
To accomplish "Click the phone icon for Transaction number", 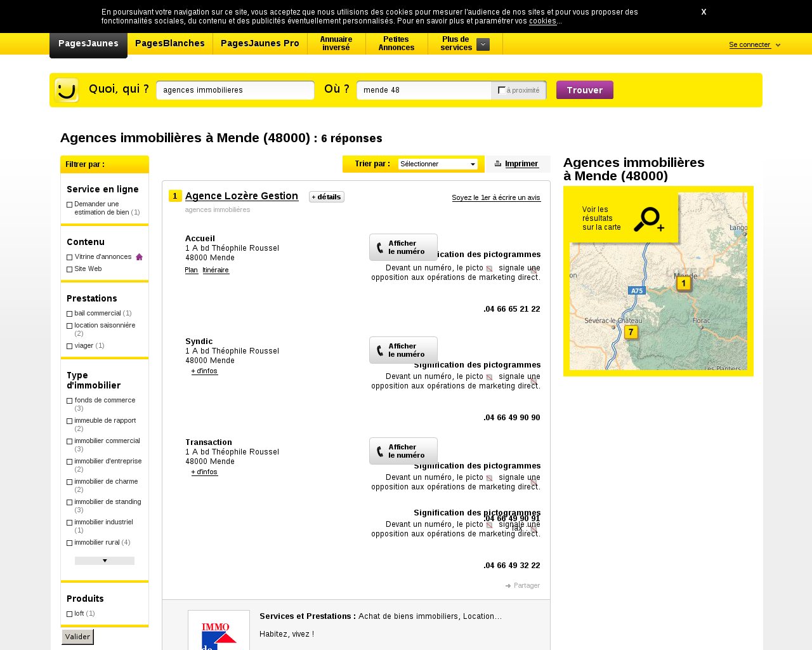I will tap(379, 451).
